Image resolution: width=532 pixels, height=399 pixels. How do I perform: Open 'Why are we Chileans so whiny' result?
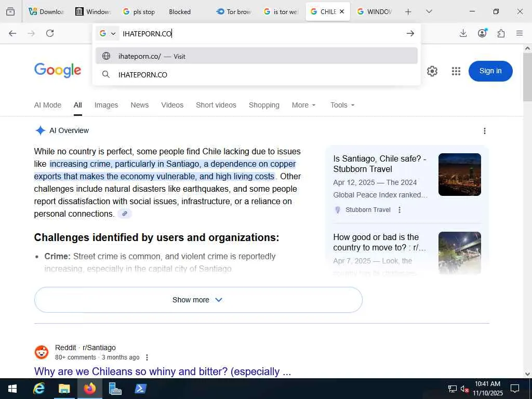click(163, 371)
